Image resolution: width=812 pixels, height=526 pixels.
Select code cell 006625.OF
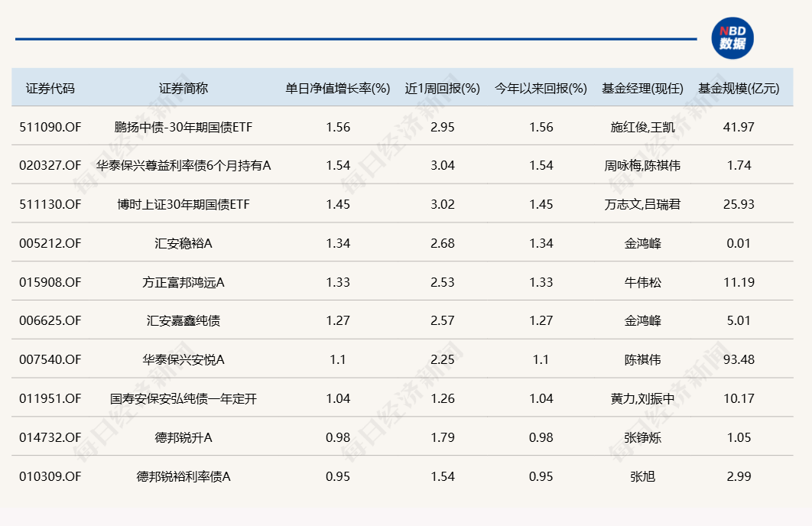(50, 320)
